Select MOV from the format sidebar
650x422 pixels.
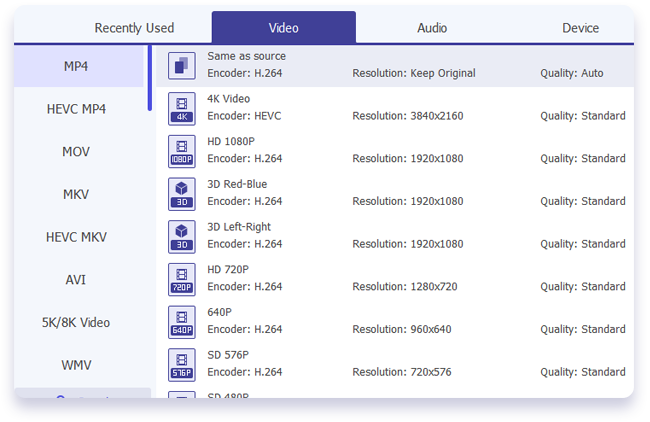click(x=76, y=151)
